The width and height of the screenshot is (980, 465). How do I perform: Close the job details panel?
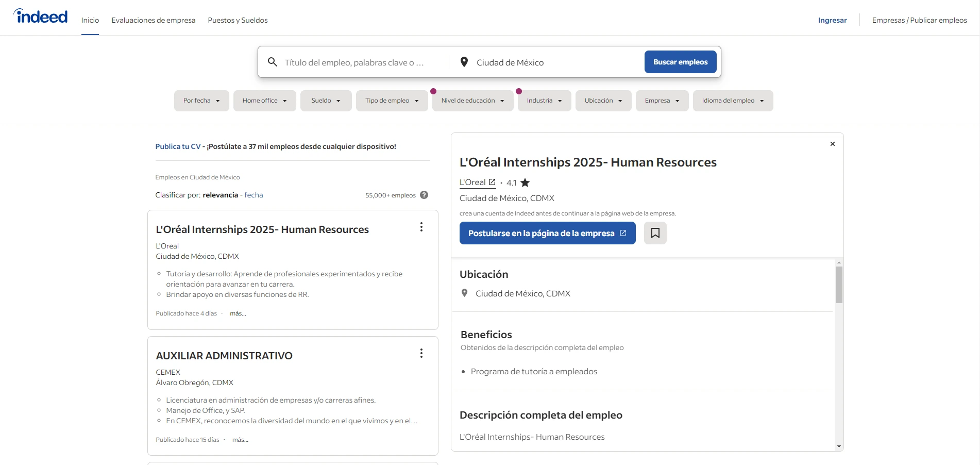(833, 144)
